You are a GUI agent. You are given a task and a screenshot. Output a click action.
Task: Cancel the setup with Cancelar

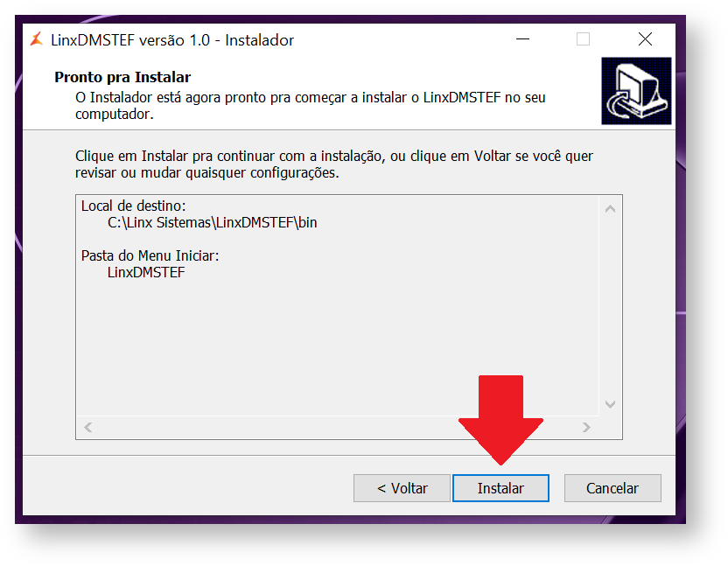coord(612,488)
